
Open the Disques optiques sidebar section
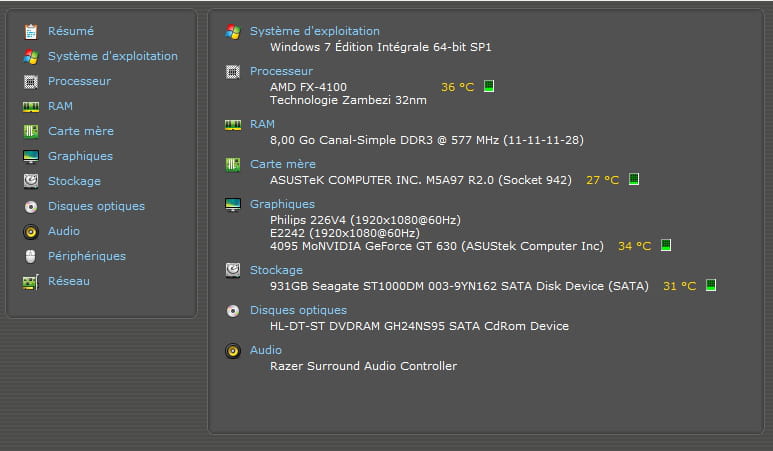[x=96, y=206]
